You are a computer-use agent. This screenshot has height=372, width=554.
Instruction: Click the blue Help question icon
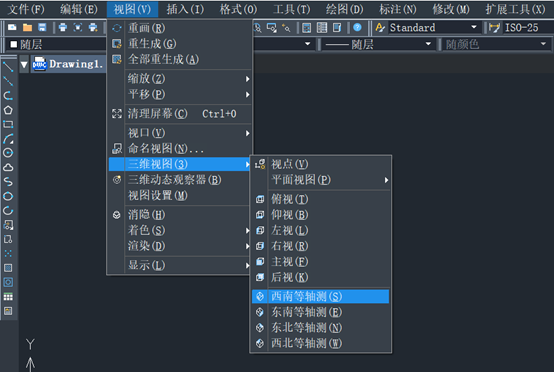click(357, 28)
